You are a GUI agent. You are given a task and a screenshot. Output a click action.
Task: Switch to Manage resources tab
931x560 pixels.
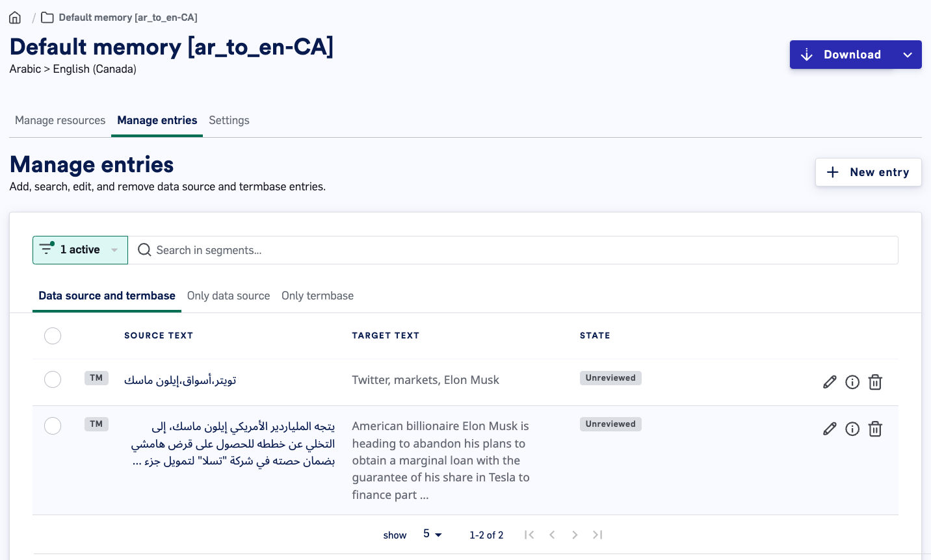[x=60, y=120]
